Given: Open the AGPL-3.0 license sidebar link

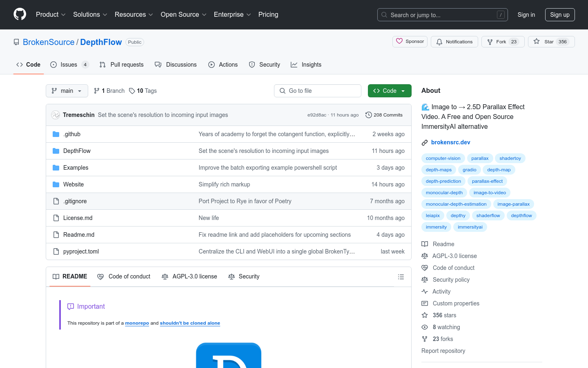Looking at the screenshot, I should point(449,256).
